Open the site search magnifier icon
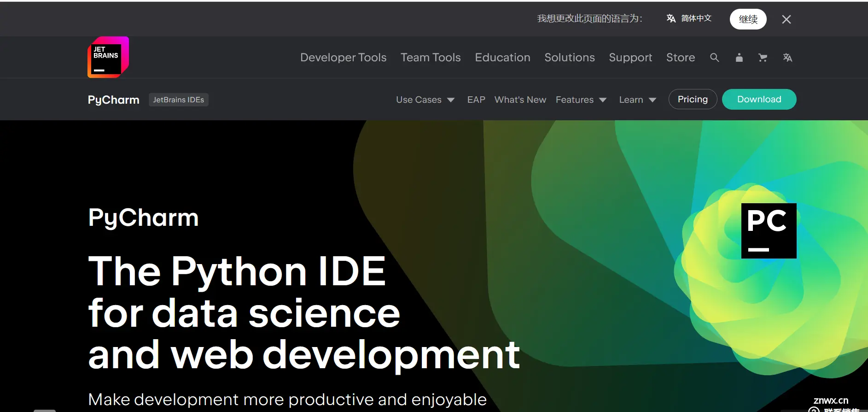 click(x=715, y=58)
